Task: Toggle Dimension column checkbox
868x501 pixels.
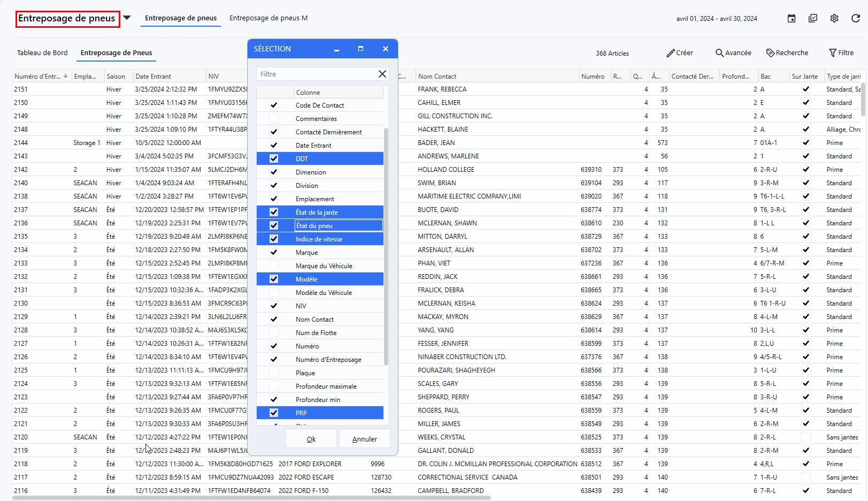Action: pos(274,172)
